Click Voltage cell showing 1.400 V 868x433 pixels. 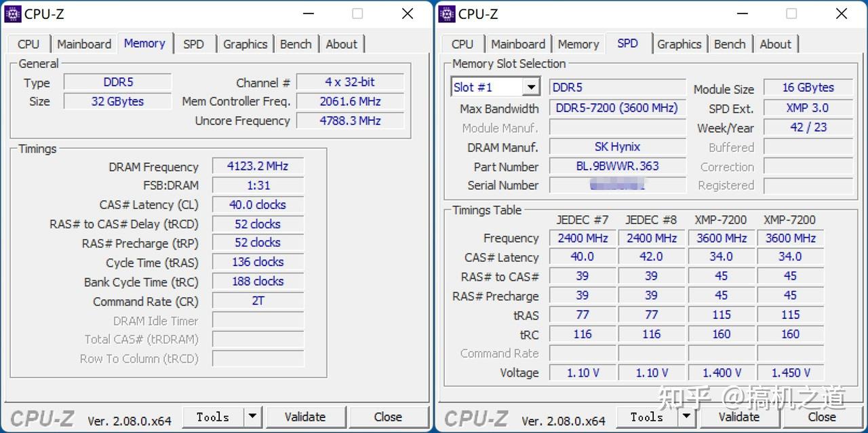pos(722,373)
